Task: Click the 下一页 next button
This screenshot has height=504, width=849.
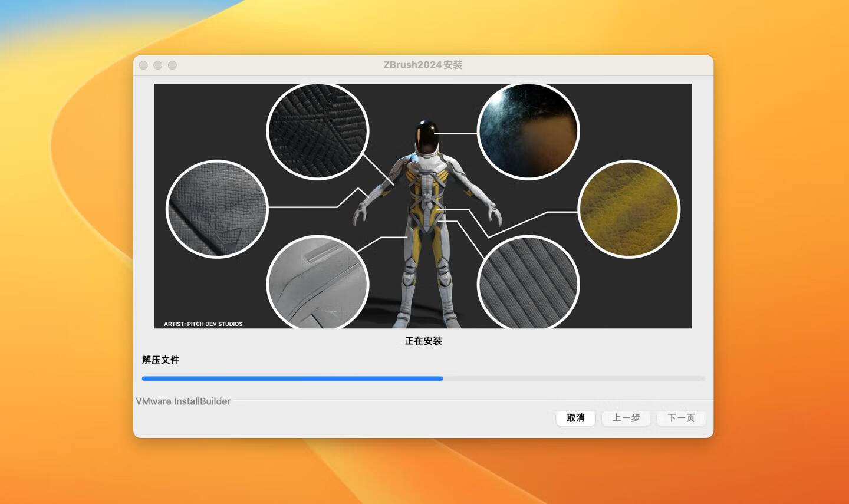Action: pos(681,418)
